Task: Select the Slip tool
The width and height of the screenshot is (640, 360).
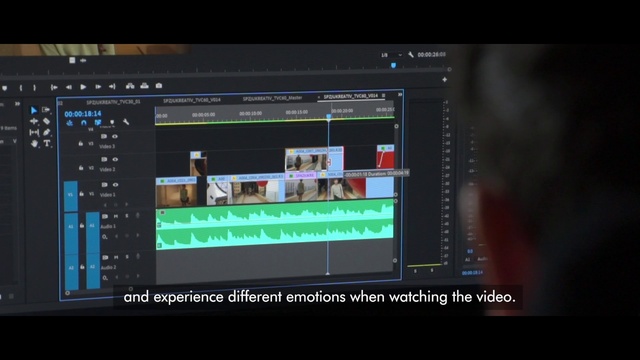Action: (34, 133)
